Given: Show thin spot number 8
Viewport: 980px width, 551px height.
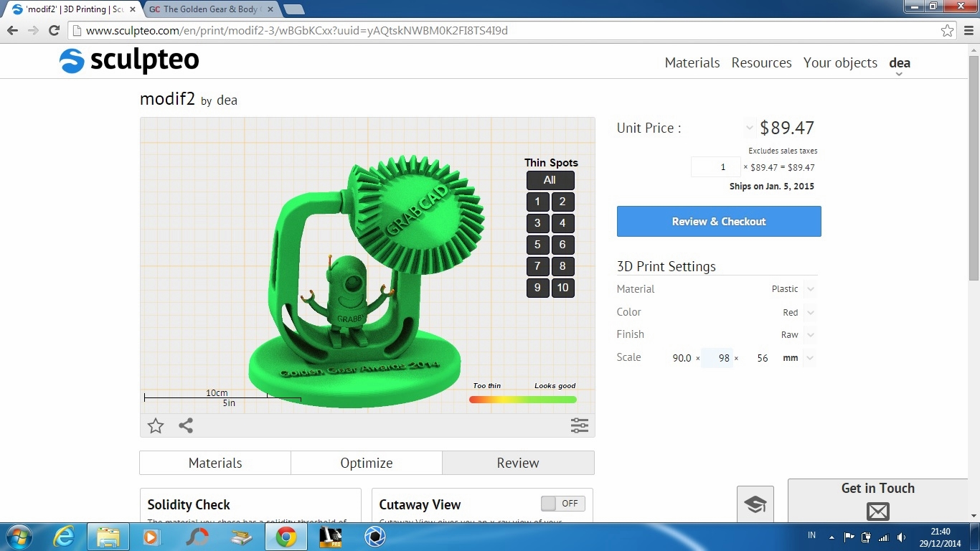Looking at the screenshot, I should [562, 266].
